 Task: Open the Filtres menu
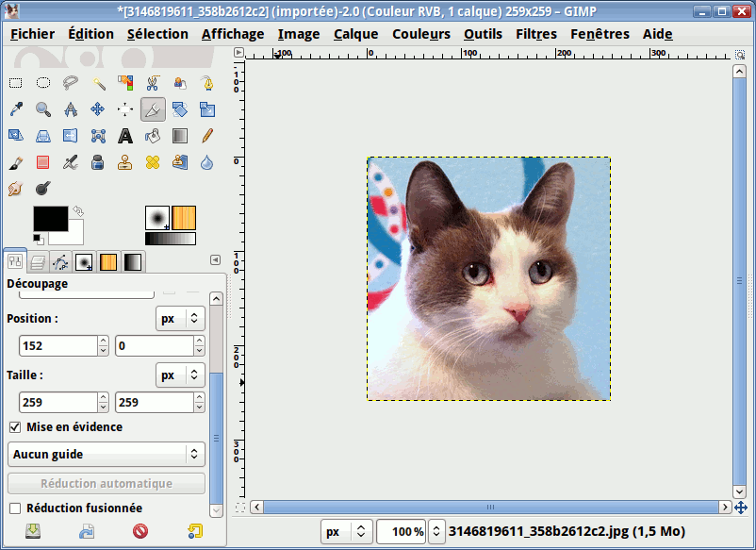click(536, 34)
